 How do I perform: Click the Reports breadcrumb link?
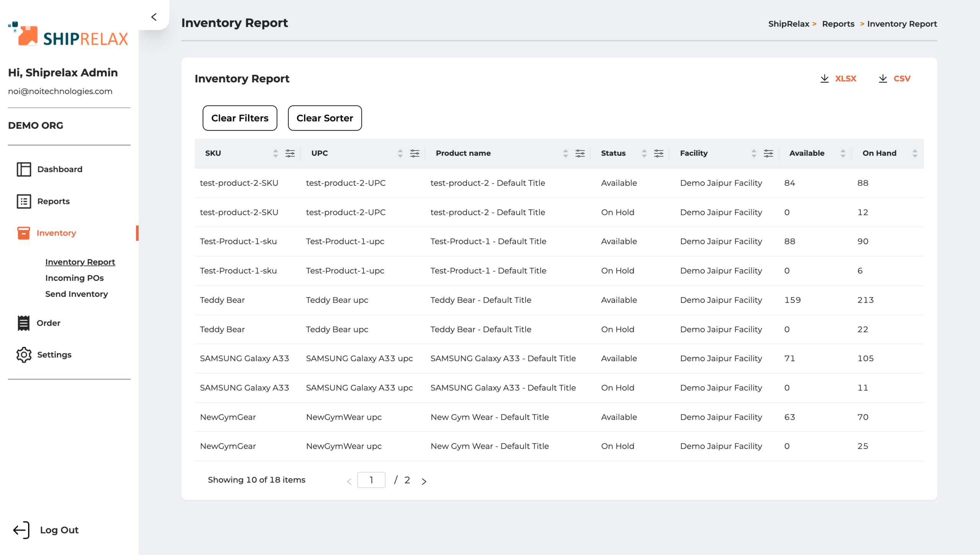tap(838, 24)
